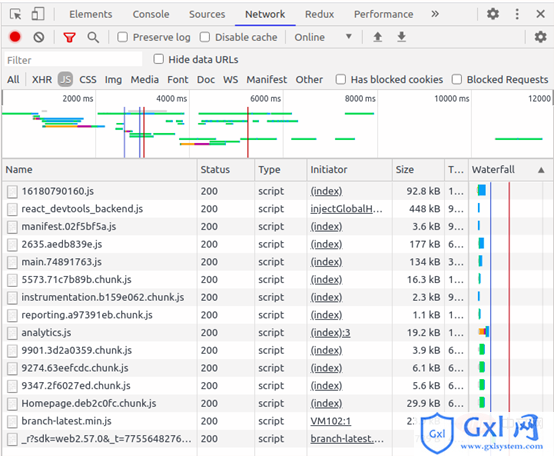Toggle the red filter funnel icon

click(x=69, y=37)
